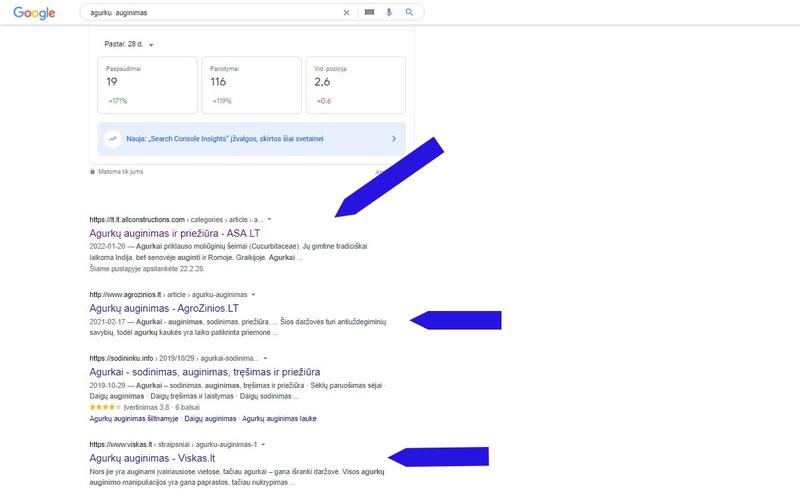800x502 pixels.
Task: Click the '+171%' change value
Action: pos(118,101)
